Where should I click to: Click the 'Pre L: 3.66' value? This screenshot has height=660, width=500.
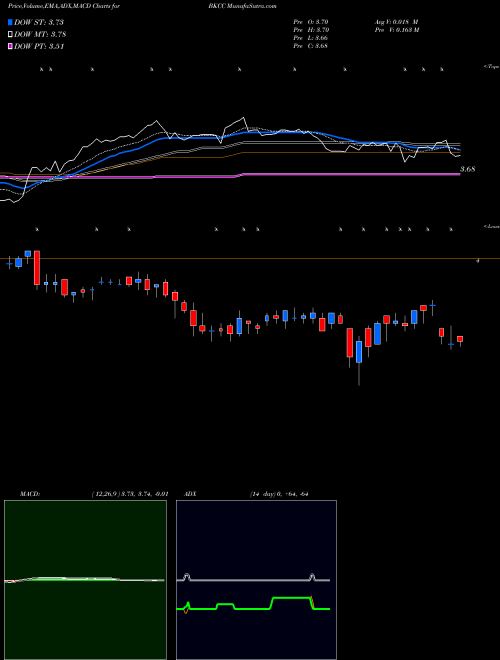[311, 38]
